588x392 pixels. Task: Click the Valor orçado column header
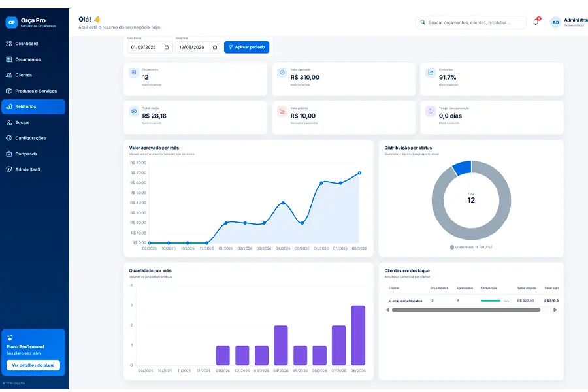(x=527, y=288)
